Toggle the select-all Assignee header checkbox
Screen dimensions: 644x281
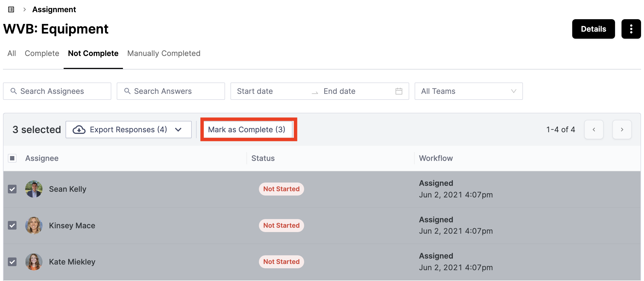pyautogui.click(x=12, y=158)
